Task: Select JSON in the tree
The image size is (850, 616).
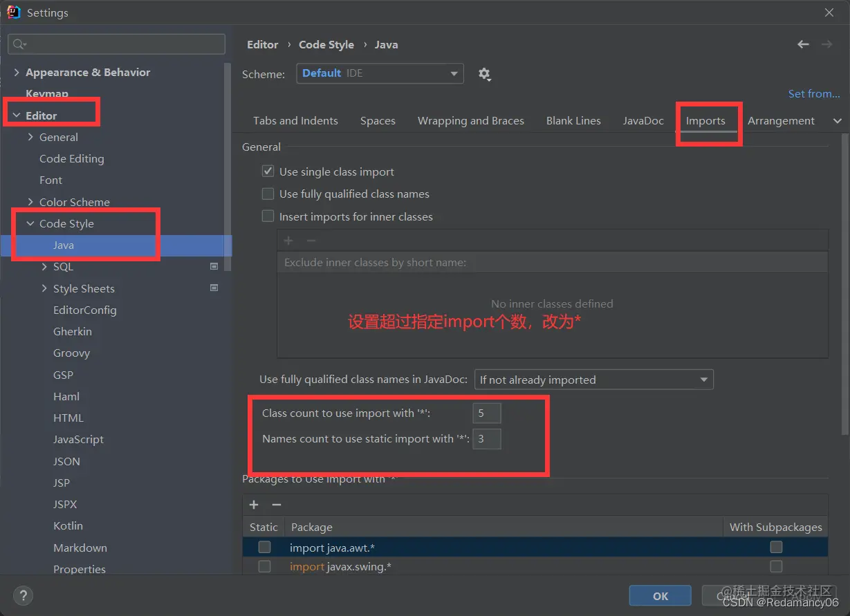Action: tap(66, 461)
